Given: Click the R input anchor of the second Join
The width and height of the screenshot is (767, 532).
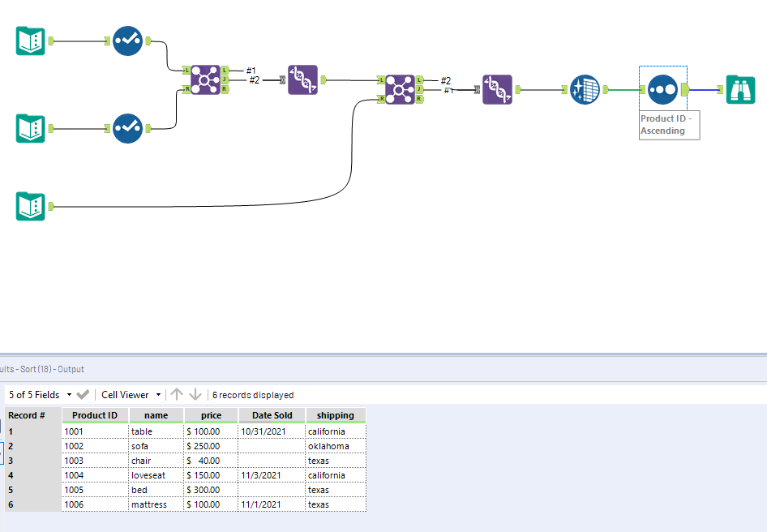Looking at the screenshot, I should coord(381,98).
